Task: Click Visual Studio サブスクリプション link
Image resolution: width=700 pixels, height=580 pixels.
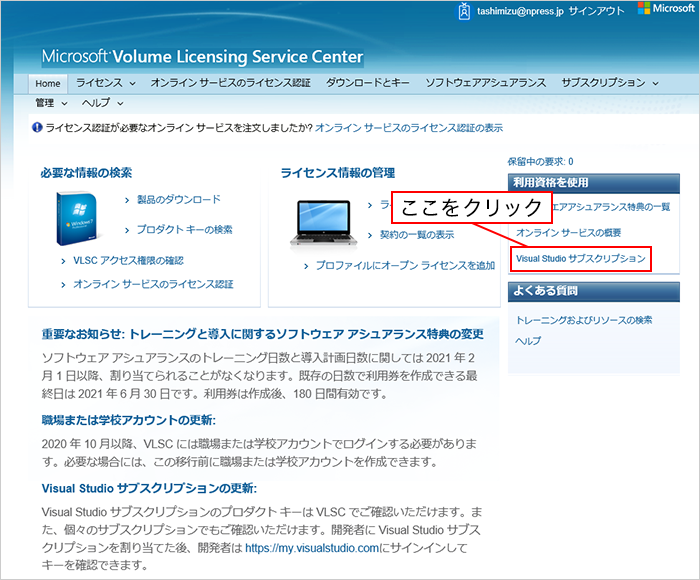Action: (x=581, y=259)
